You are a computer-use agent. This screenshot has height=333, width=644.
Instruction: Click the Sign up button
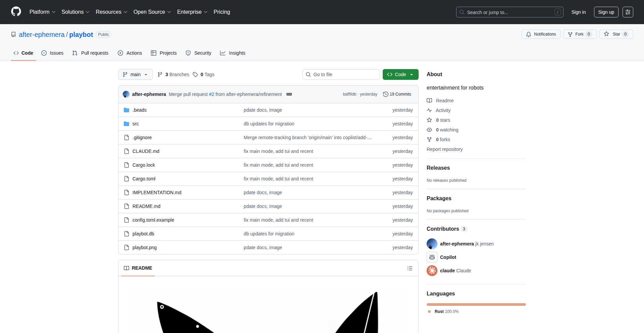pos(606,12)
